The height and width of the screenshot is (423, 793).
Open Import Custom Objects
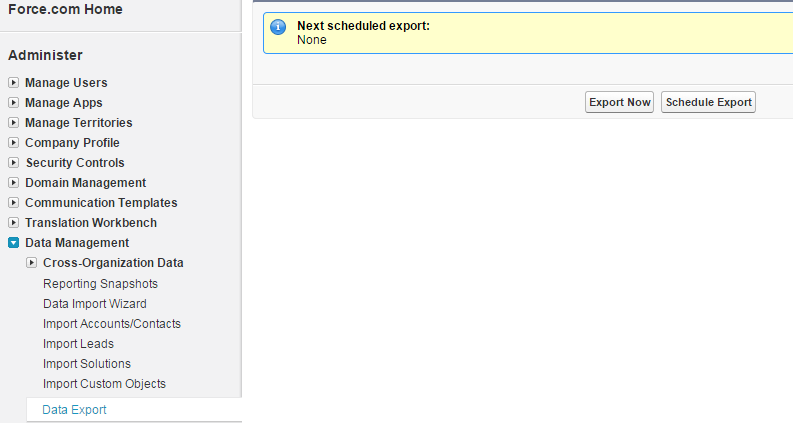point(104,384)
